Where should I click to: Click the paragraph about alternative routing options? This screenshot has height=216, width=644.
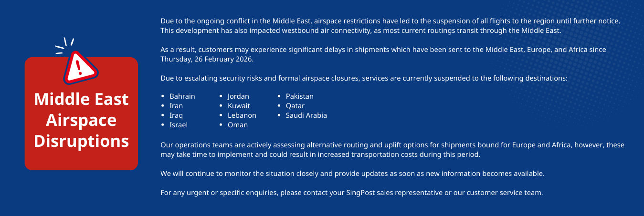click(392, 150)
